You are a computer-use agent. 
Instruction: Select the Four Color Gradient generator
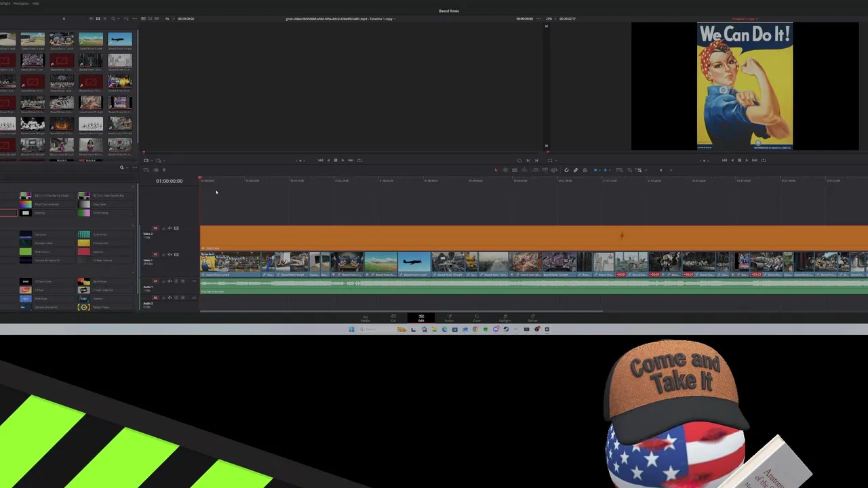tap(47, 204)
